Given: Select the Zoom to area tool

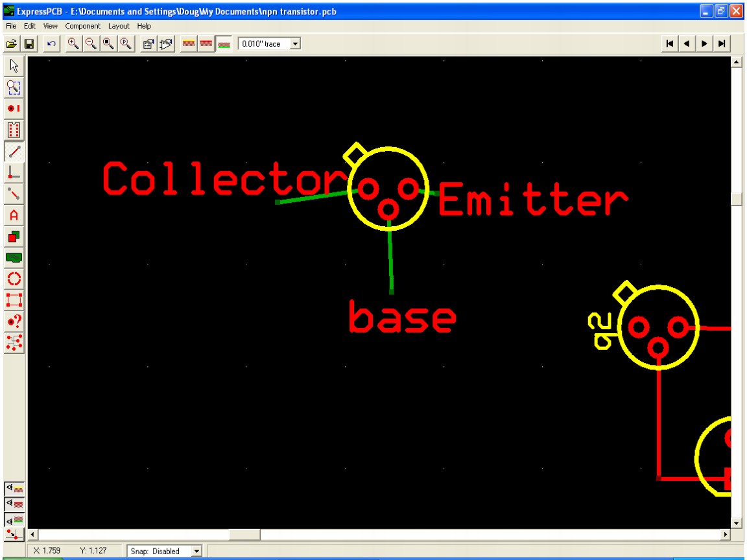Looking at the screenshot, I should [x=14, y=87].
